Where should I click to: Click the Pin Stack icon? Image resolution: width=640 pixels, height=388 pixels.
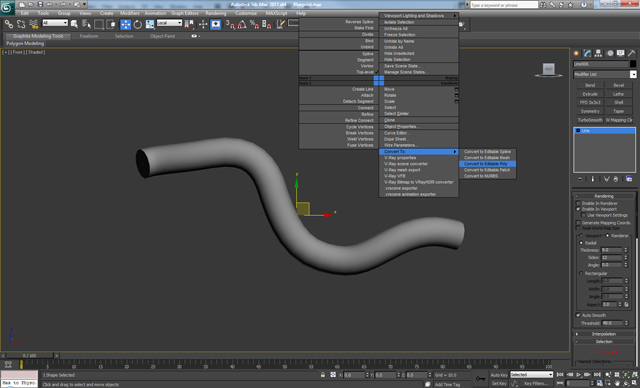pos(580,179)
